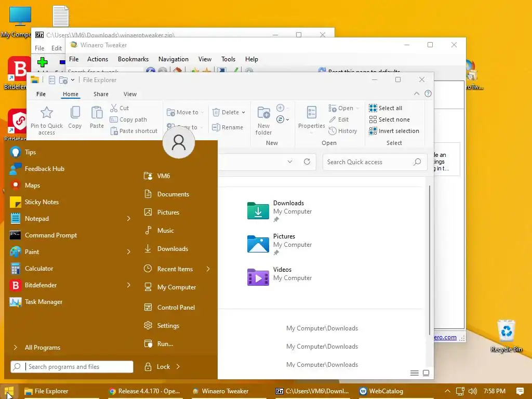Viewport: 532px width, 399px height.
Task: Click Copy path in the ribbon
Action: point(128,119)
